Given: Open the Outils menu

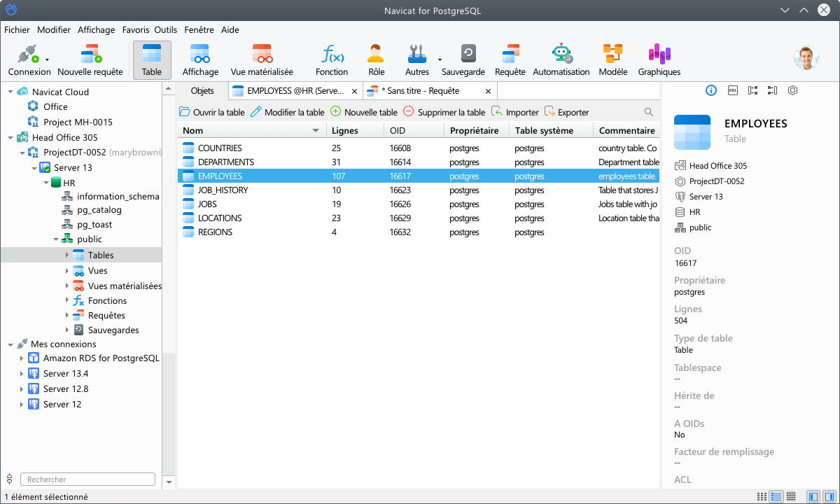Looking at the screenshot, I should [x=166, y=30].
